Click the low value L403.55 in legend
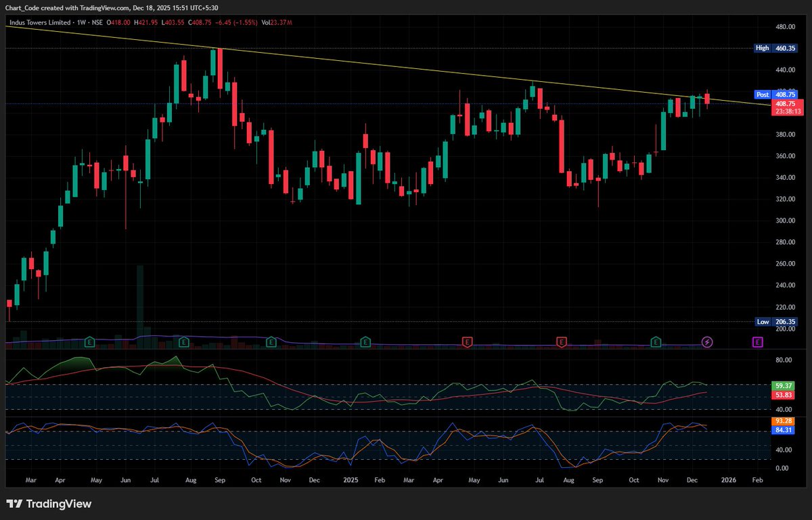Image resolution: width=812 pixels, height=520 pixels. 174,22
